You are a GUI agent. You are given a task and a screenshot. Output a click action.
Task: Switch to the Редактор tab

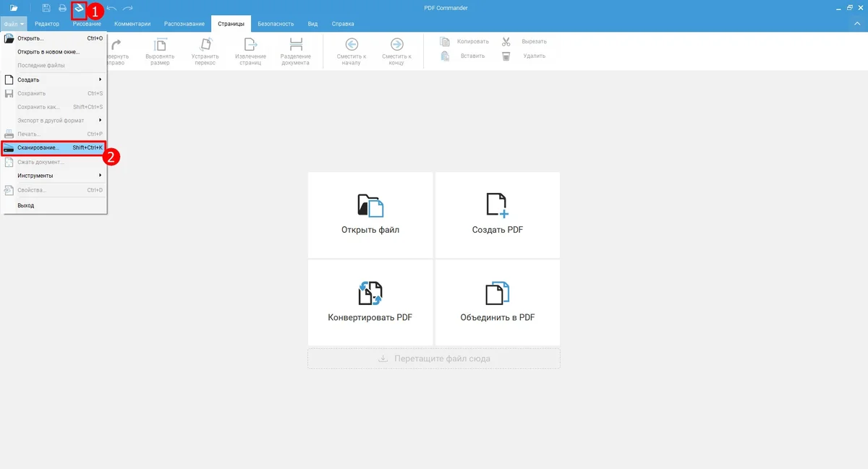[x=47, y=24]
